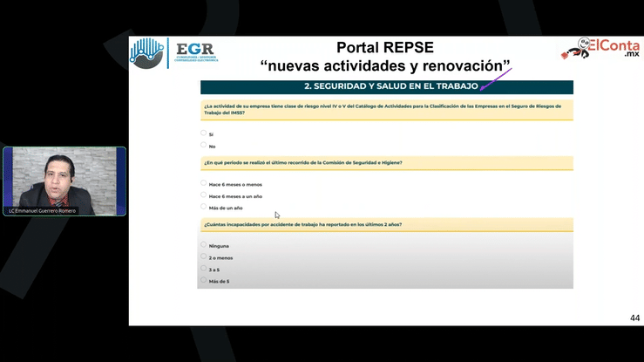Image resolution: width=644 pixels, height=362 pixels.
Task: Select the 'Sí' radio button
Action: click(x=203, y=133)
